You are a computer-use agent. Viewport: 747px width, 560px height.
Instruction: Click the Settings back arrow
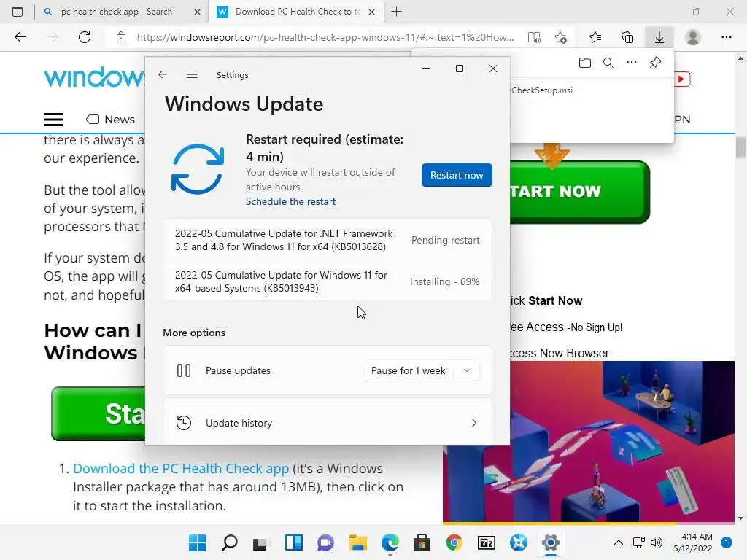click(163, 75)
